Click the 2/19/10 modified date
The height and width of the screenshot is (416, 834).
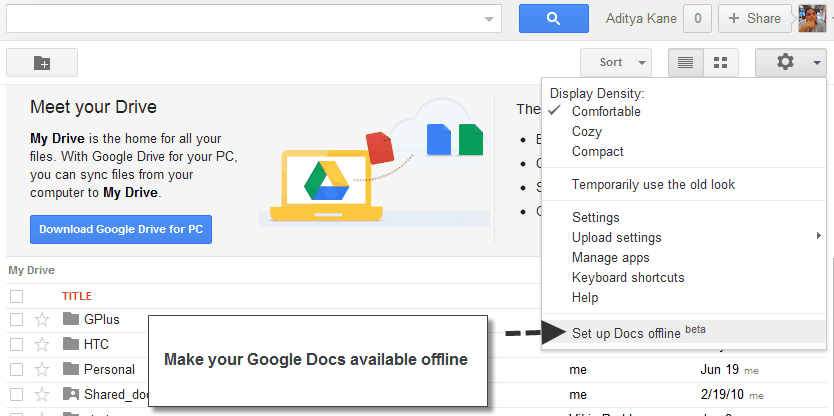722,395
